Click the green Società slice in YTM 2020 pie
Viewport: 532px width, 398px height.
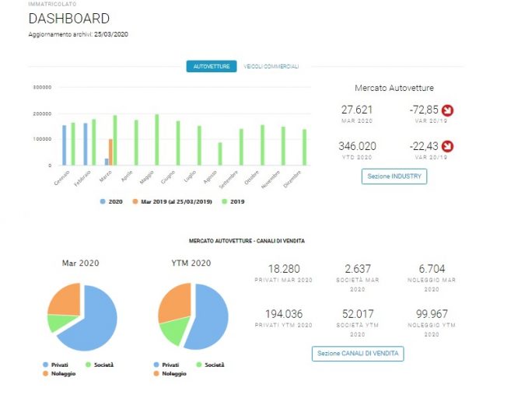coord(173,330)
